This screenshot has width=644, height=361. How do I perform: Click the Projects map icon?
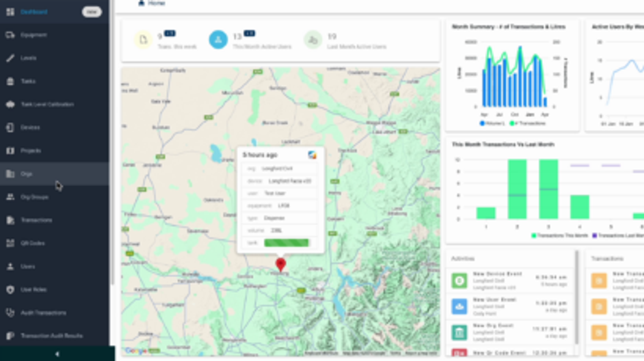(x=10, y=151)
